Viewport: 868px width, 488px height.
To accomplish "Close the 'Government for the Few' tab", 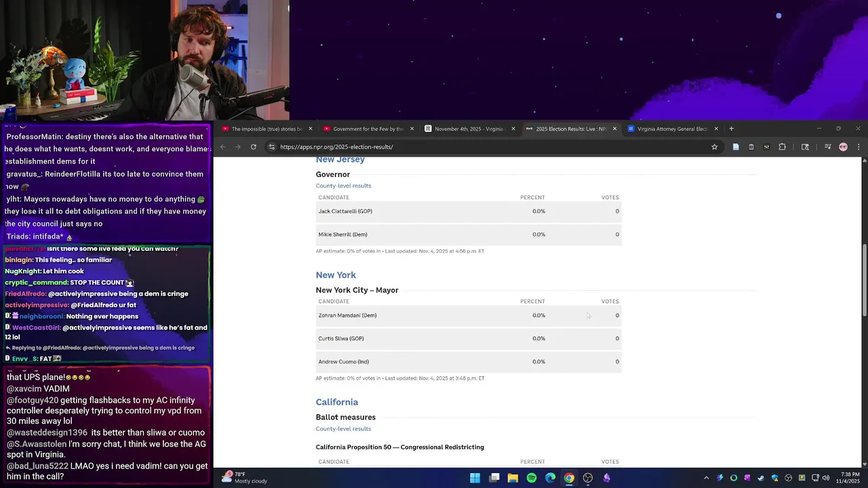I will (x=412, y=129).
